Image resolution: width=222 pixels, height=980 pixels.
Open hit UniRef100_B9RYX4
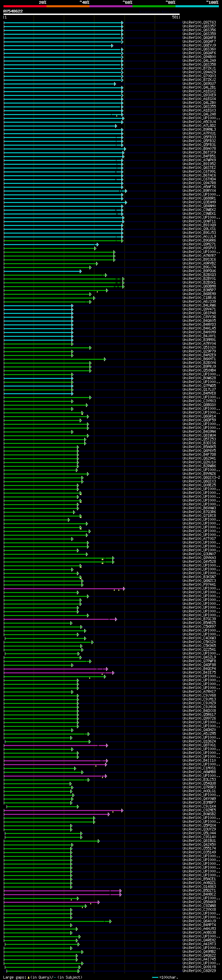[x=199, y=191]
